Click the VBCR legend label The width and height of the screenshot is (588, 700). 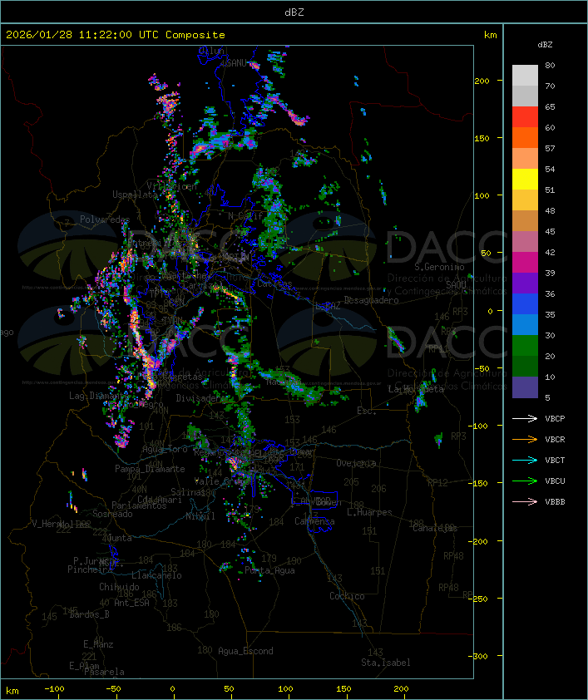point(555,439)
